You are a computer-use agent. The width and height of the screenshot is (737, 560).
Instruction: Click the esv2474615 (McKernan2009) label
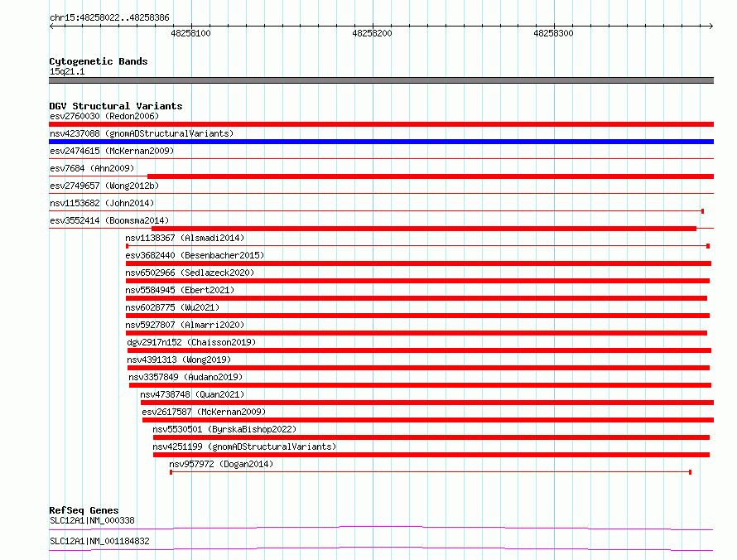tap(112, 151)
